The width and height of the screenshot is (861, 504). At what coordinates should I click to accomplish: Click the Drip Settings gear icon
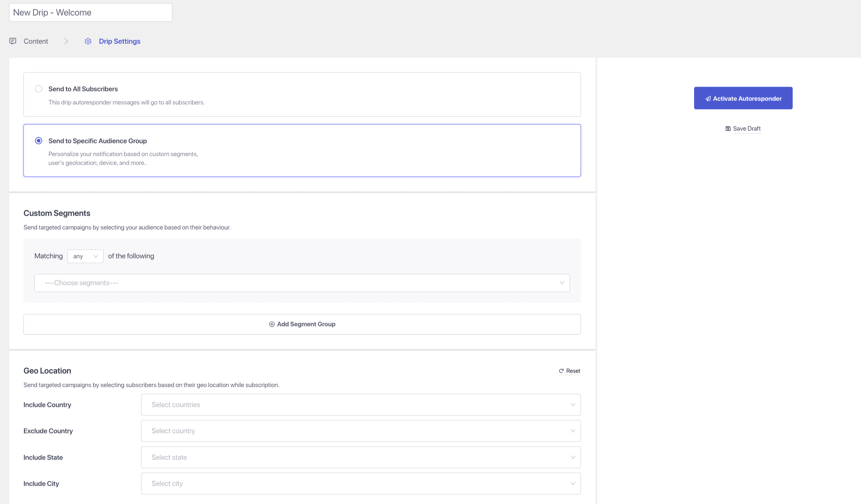pyautogui.click(x=88, y=41)
